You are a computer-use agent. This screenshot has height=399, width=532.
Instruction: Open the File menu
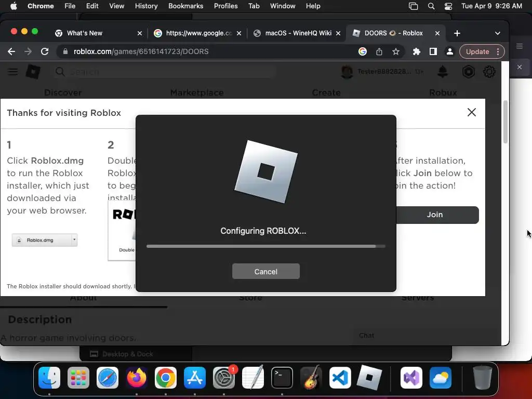tap(70, 6)
